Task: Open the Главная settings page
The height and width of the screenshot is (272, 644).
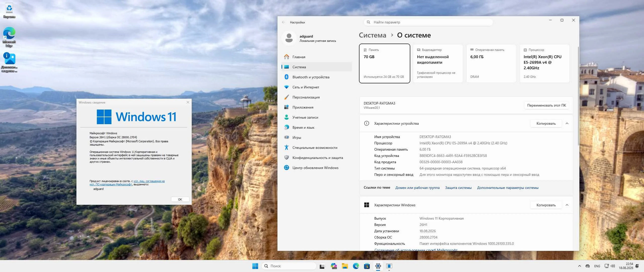Action: coord(317,57)
